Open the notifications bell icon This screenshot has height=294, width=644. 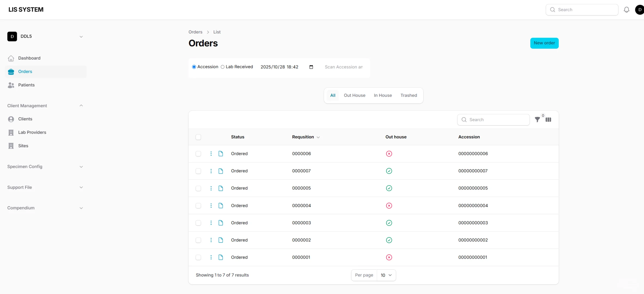[626, 10]
